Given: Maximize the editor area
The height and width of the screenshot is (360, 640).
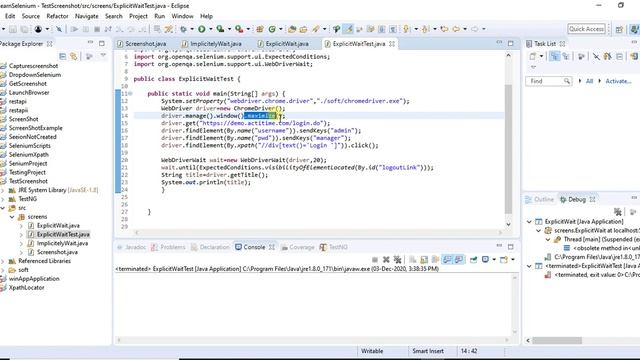Looking at the screenshot, I should [x=511, y=43].
